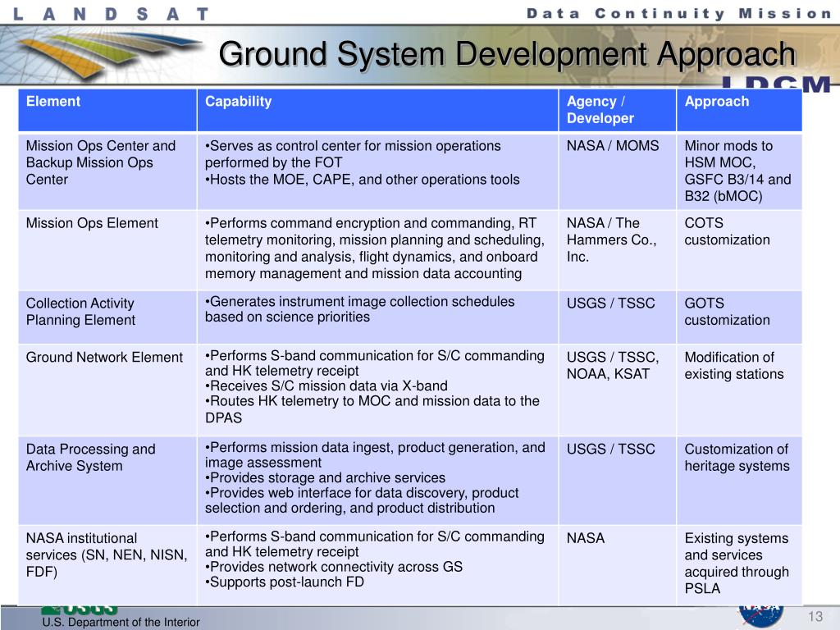Click the 'Minor mods to HSM MOC' approach cell
The width and height of the screenshot is (840, 630).
click(x=737, y=171)
